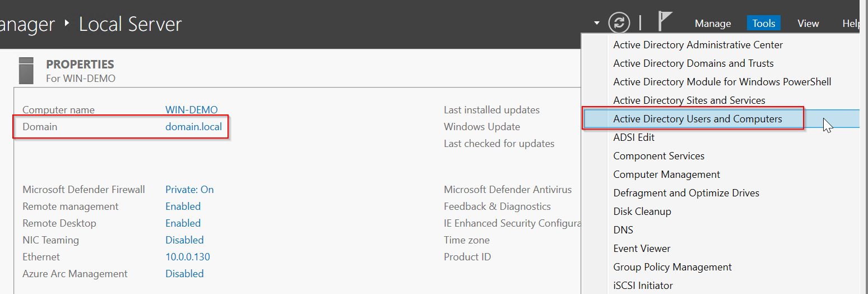Open the Tools menu

tap(763, 23)
